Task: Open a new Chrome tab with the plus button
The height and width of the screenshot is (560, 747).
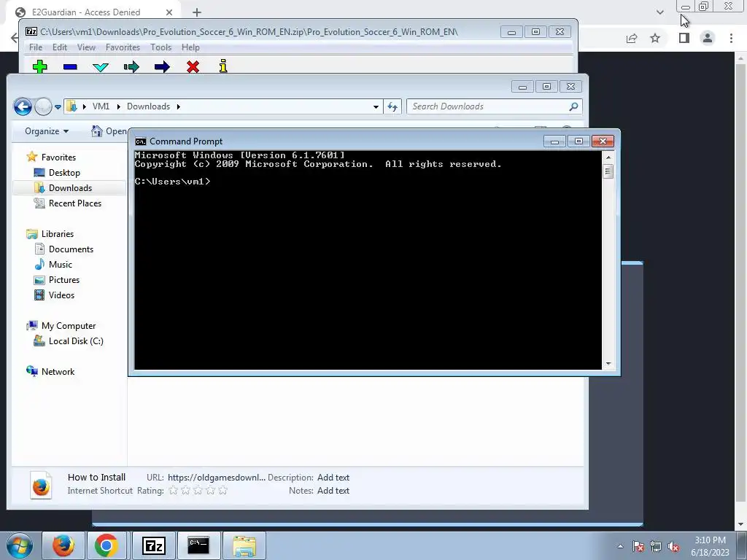Action: click(197, 13)
